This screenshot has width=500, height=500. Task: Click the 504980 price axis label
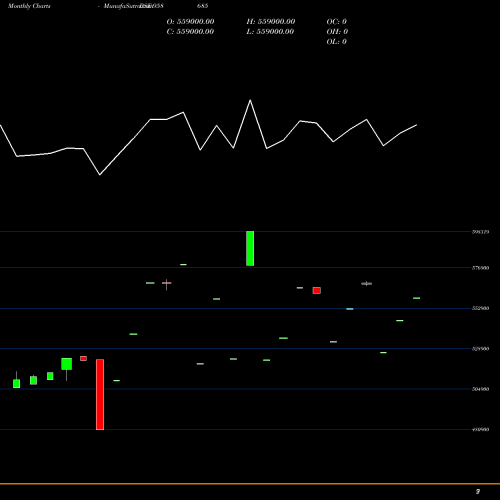coord(481,389)
